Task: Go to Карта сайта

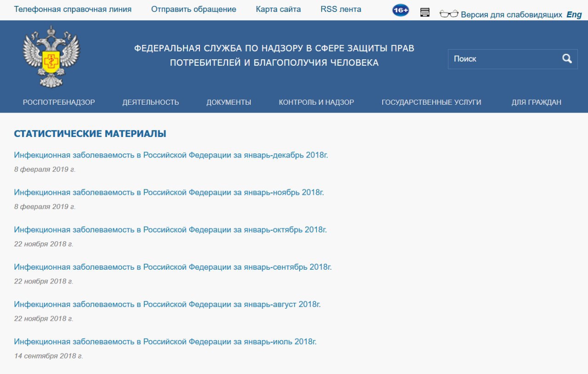Action: [278, 9]
